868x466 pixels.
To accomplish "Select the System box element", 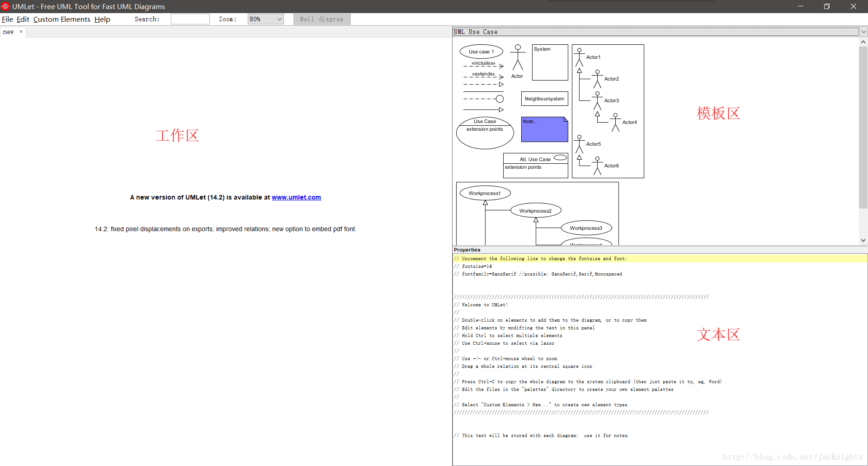I will click(x=550, y=62).
